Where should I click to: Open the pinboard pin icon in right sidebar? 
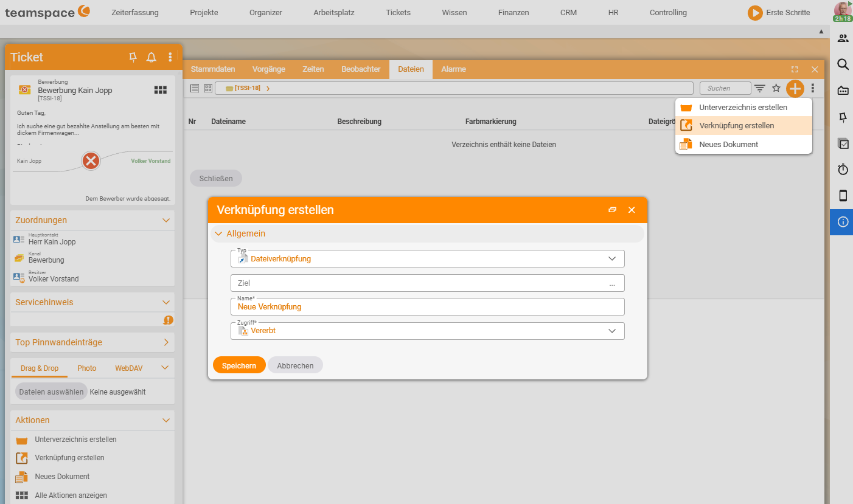coord(843,117)
